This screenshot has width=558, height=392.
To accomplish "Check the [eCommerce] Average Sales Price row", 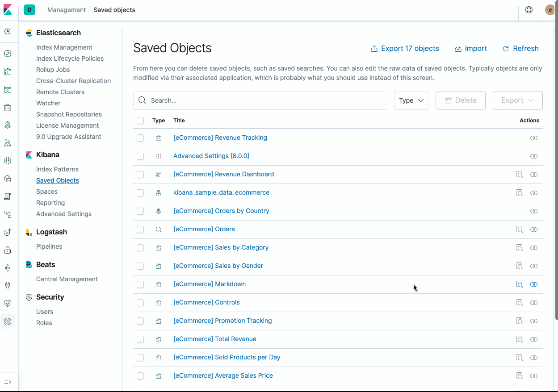I will 140,376.
